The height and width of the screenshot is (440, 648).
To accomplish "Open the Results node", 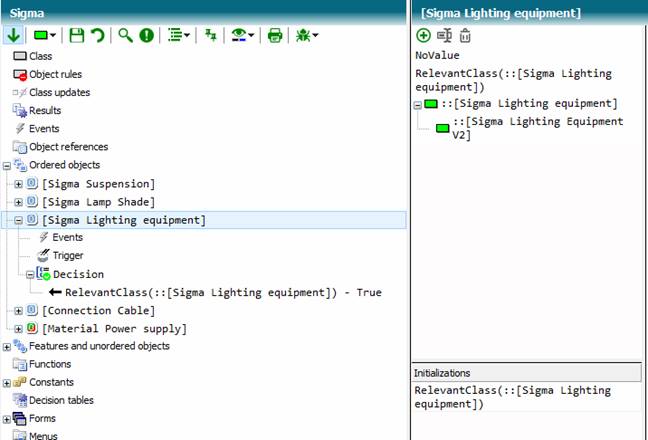I will [45, 111].
